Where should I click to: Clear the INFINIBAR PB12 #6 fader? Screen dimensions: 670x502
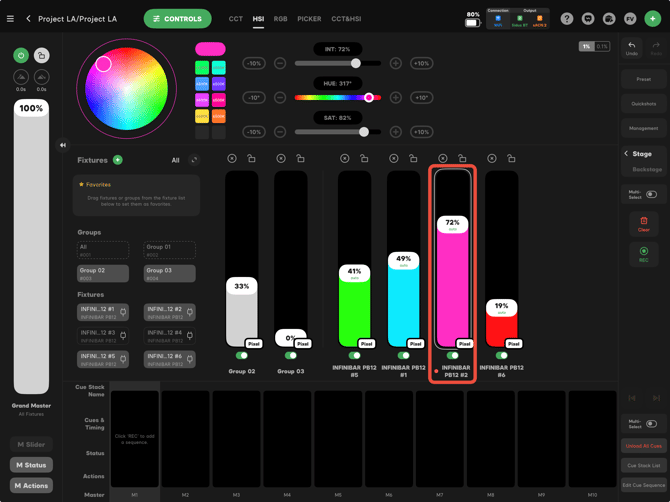[492, 159]
